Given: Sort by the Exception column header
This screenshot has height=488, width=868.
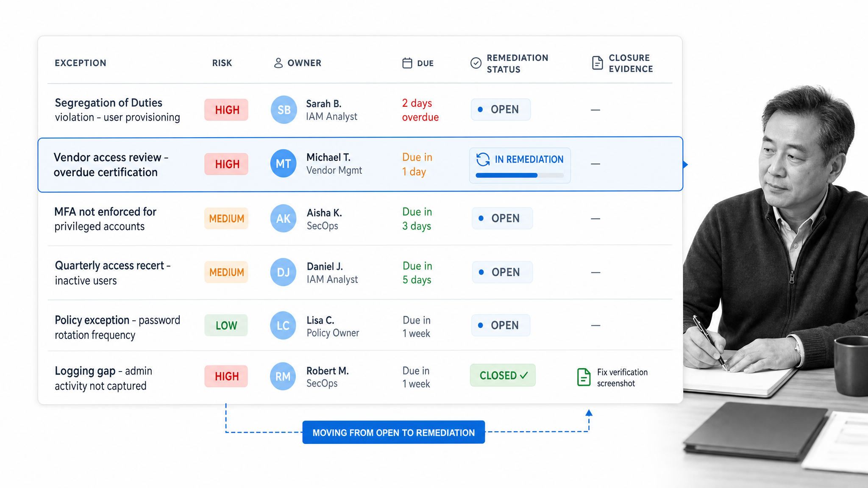Looking at the screenshot, I should [x=81, y=63].
